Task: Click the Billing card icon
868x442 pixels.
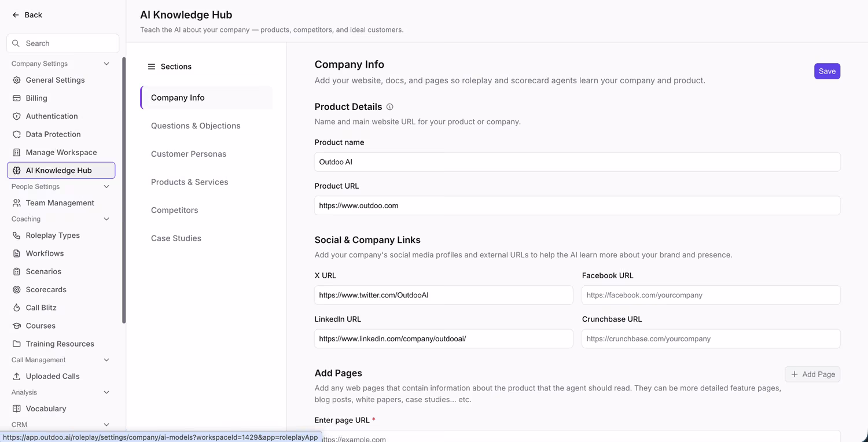Action: point(16,98)
